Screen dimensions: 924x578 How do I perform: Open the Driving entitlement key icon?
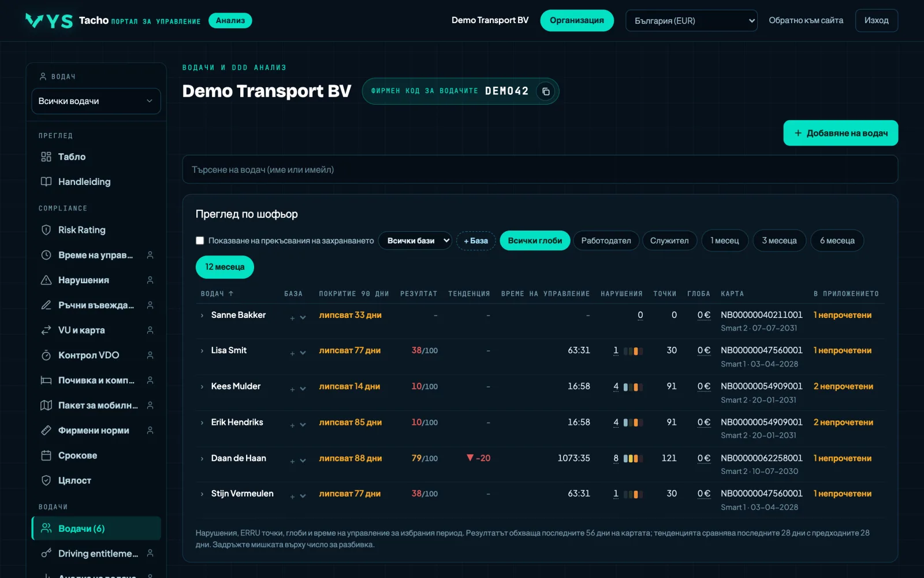(x=46, y=554)
